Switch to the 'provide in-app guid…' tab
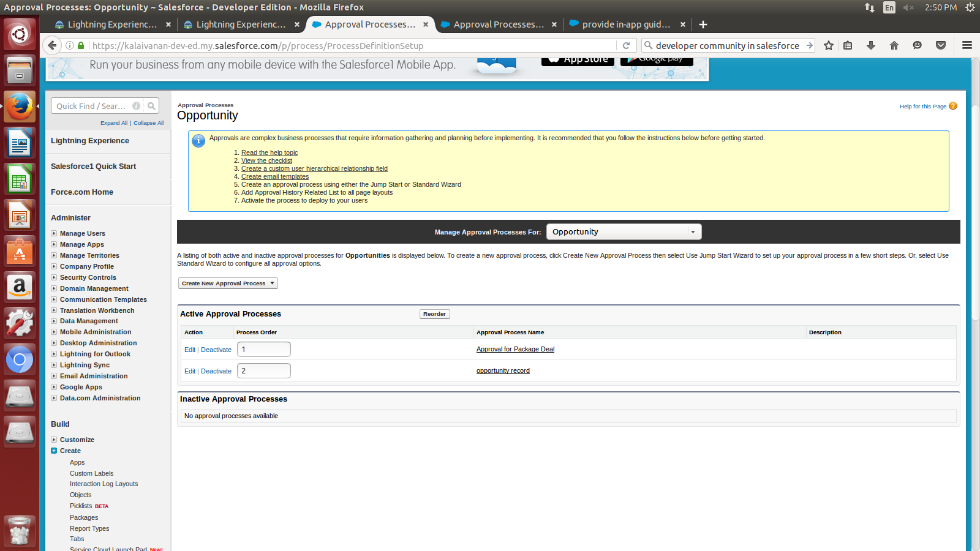Viewport: 980px width, 551px height. tap(626, 24)
